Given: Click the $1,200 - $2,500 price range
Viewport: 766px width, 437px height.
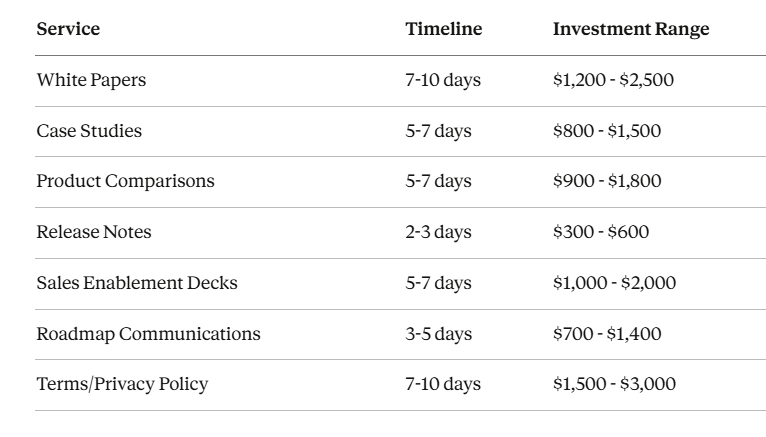Looking at the screenshot, I should 613,80.
